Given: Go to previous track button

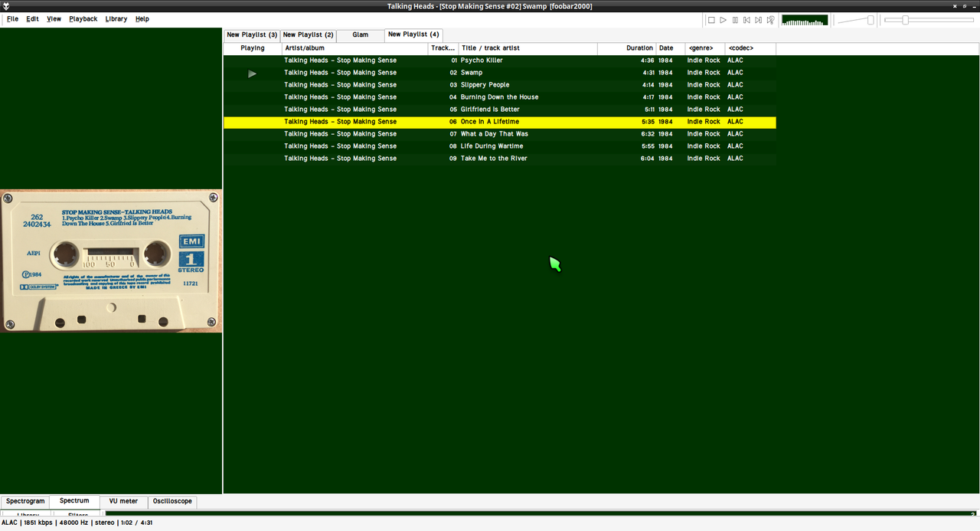Looking at the screenshot, I should click(x=746, y=20).
